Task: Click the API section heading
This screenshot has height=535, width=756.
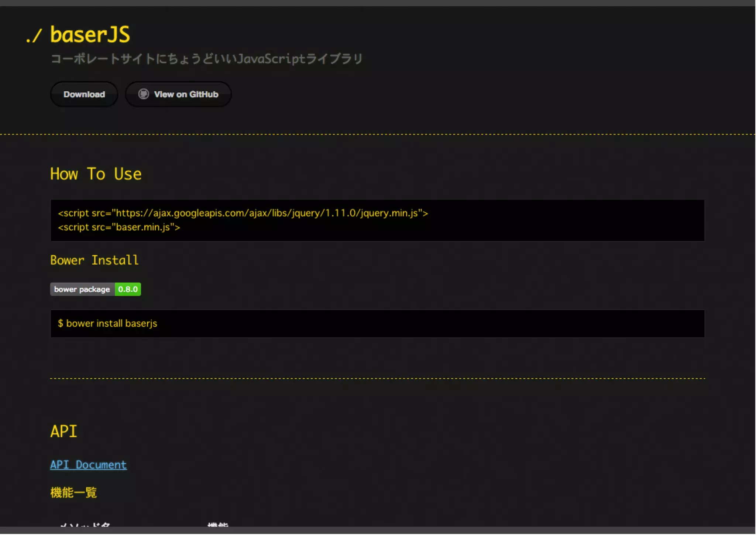Action: [63, 431]
